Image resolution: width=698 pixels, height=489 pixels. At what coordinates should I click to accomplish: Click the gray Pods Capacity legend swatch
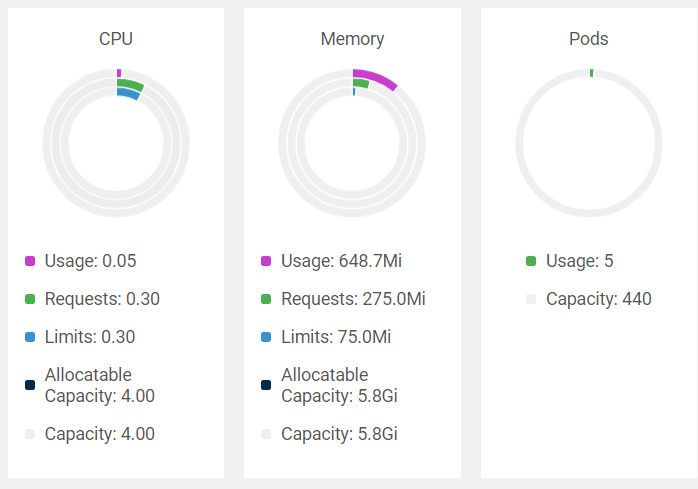pyautogui.click(x=531, y=299)
